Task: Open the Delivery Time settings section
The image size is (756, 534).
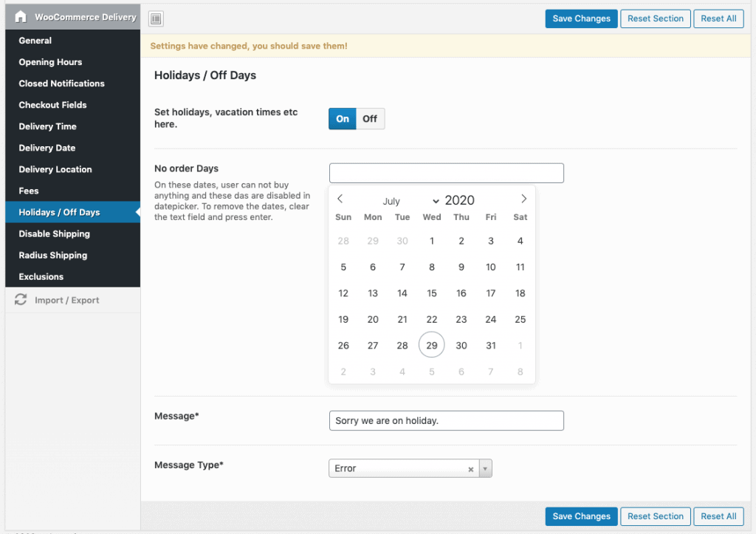Action: (x=47, y=126)
